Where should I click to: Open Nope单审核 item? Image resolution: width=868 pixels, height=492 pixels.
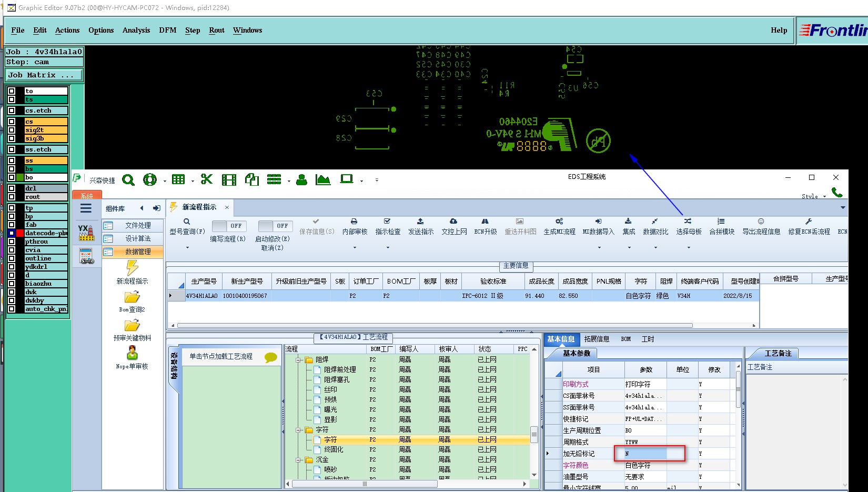pyautogui.click(x=132, y=358)
